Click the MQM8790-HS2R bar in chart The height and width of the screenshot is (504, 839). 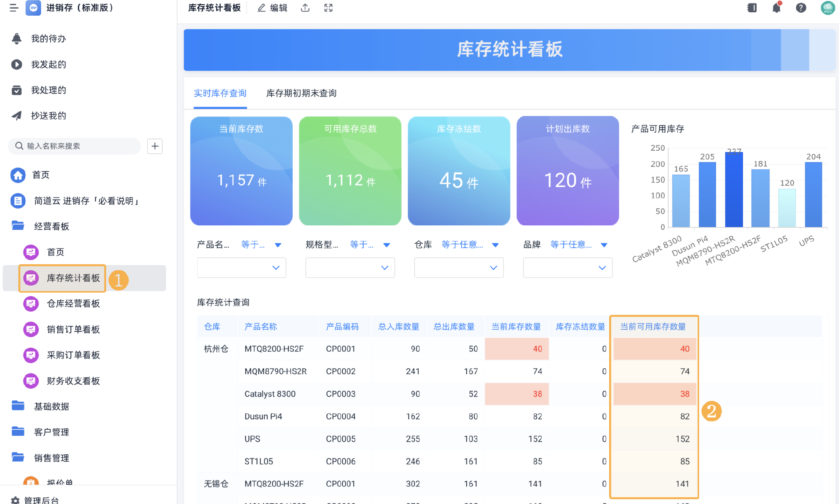coord(734,190)
